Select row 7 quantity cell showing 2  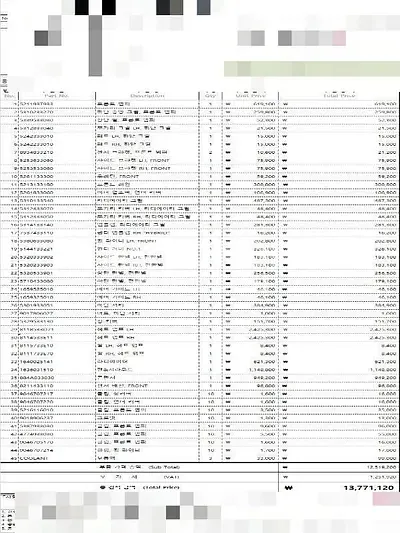(x=210, y=152)
